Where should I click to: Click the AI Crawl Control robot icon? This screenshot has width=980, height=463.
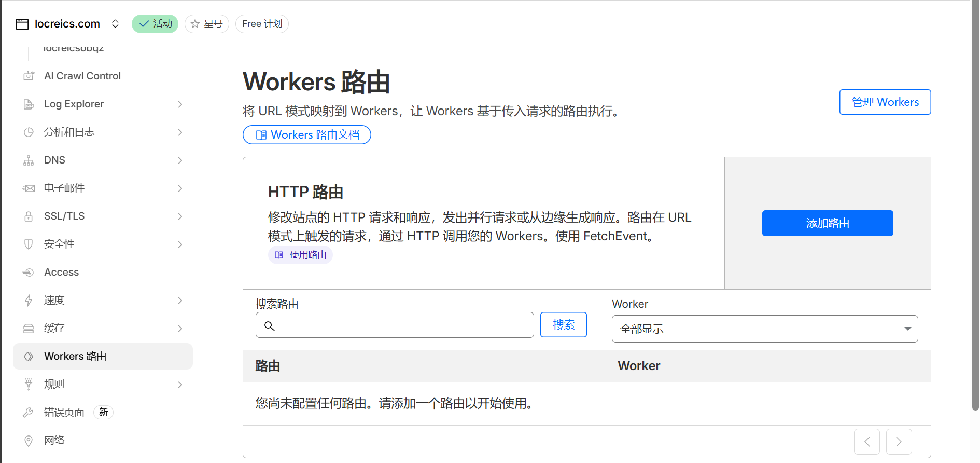click(x=29, y=76)
